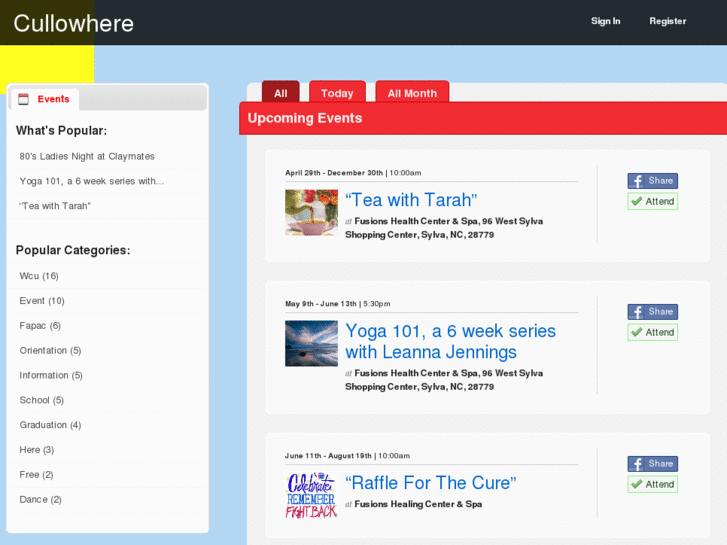
Task: Click the Popular Categories heading
Action: pos(73,250)
